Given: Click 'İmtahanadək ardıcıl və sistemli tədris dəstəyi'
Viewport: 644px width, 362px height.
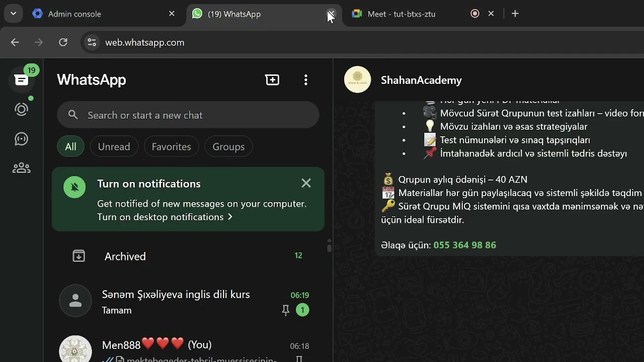Looking at the screenshot, I should 533,154.
